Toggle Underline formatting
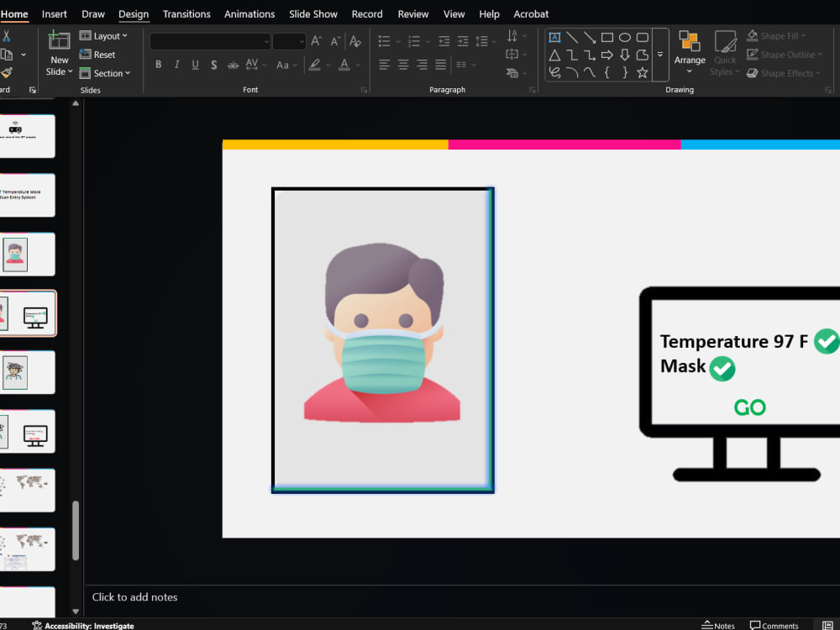The height and width of the screenshot is (630, 840). (x=195, y=65)
